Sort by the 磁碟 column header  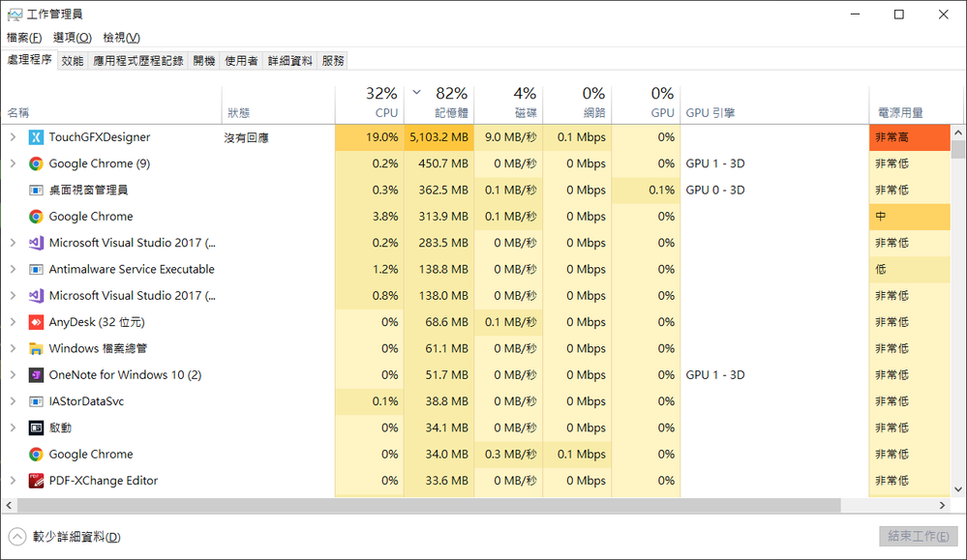509,105
